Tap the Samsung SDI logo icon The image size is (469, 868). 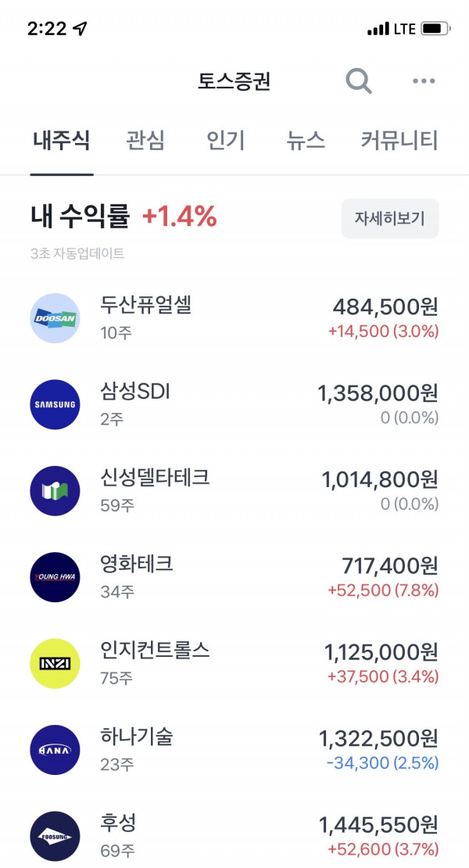pyautogui.click(x=55, y=404)
